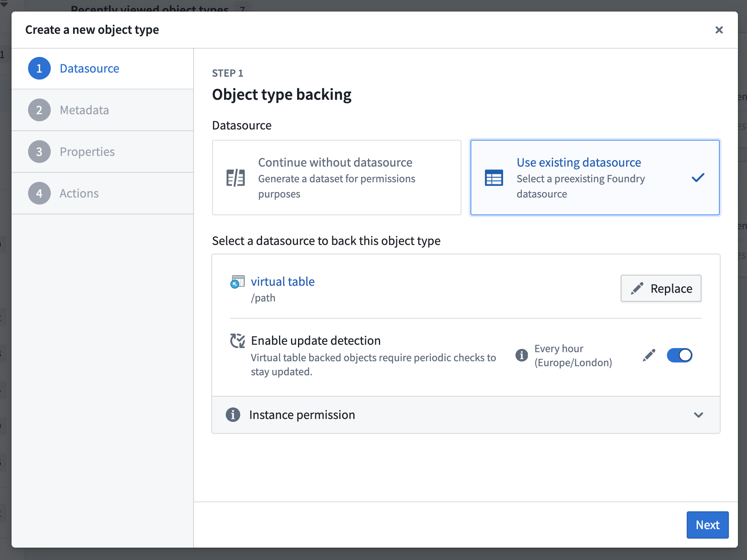This screenshot has width=747, height=560.
Task: Expand the Instance permission section
Action: [699, 415]
